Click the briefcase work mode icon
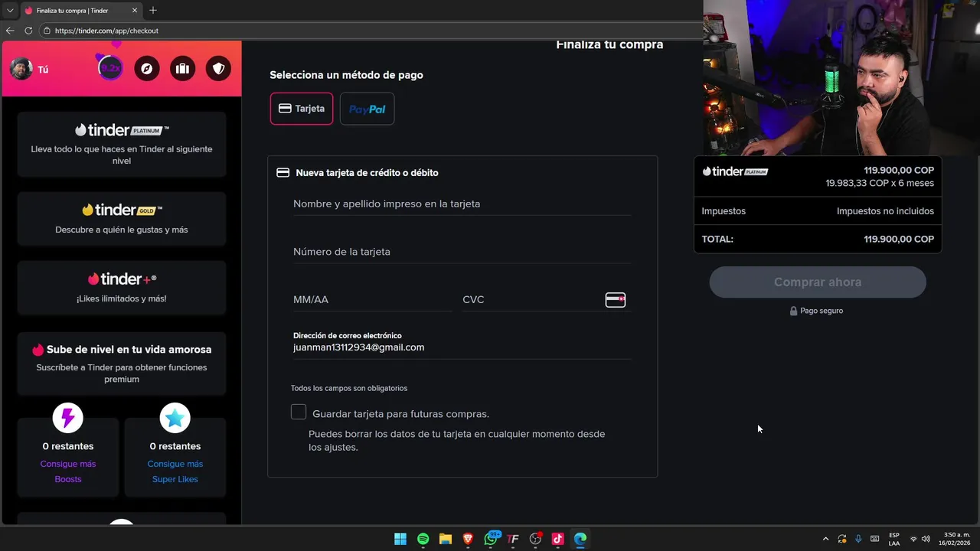The image size is (980, 551). tap(182, 69)
